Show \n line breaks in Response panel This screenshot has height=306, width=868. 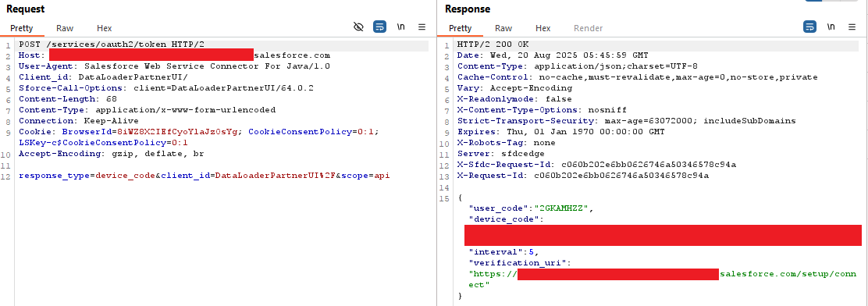831,27
